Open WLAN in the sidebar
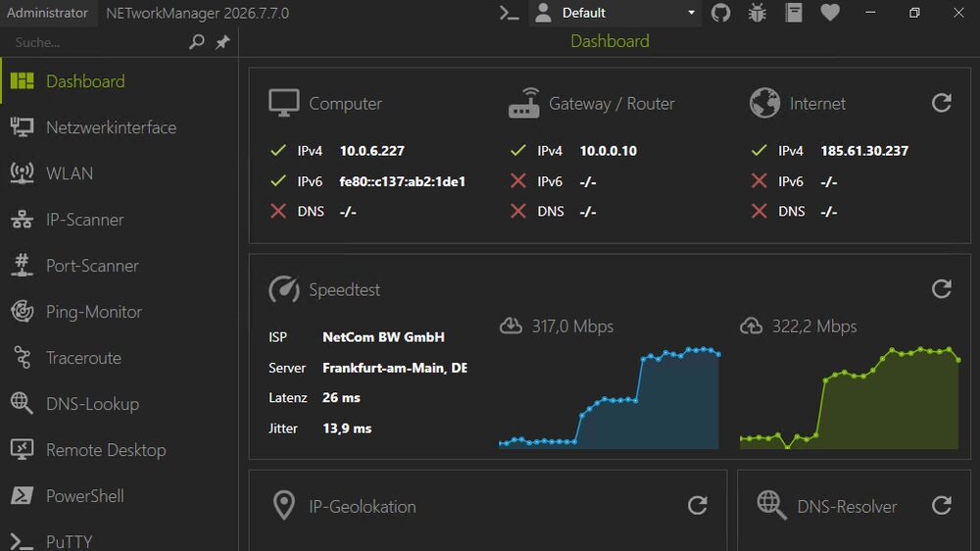This screenshot has width=980, height=551. coord(119,174)
